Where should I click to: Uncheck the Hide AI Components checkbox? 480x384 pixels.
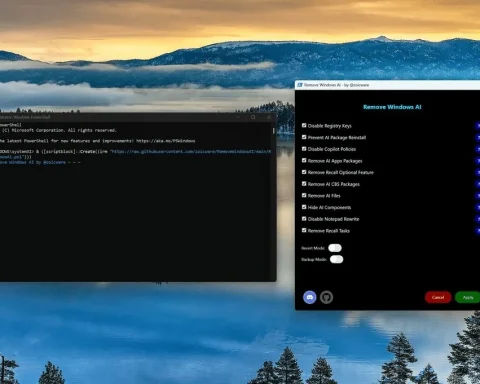(304, 207)
